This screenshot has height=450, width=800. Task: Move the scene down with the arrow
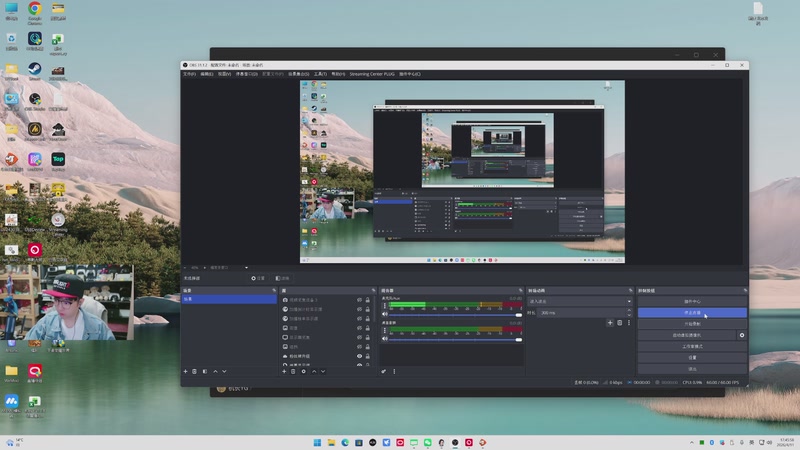coord(224,371)
